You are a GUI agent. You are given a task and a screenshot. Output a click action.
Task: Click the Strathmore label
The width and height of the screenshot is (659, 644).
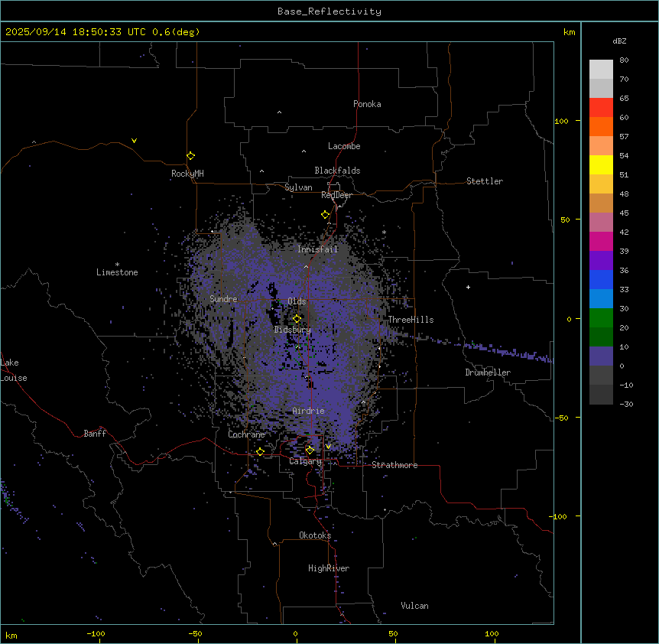coord(394,465)
